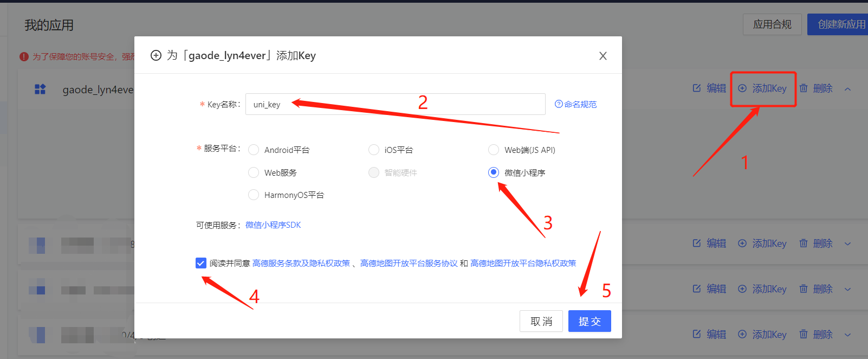Image resolution: width=868 pixels, height=359 pixels.
Task: Collapse the gaode_lyn4ever app with up chevron
Action: (x=847, y=89)
